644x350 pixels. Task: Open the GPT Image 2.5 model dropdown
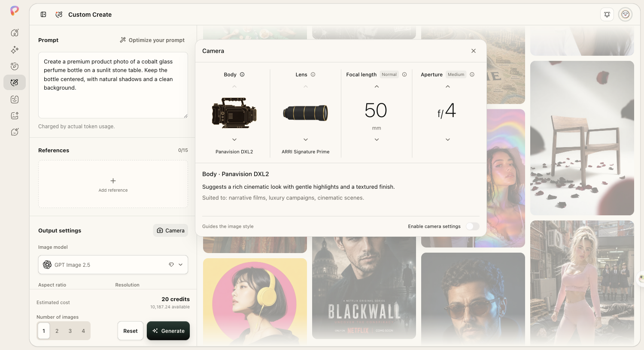[x=113, y=265]
